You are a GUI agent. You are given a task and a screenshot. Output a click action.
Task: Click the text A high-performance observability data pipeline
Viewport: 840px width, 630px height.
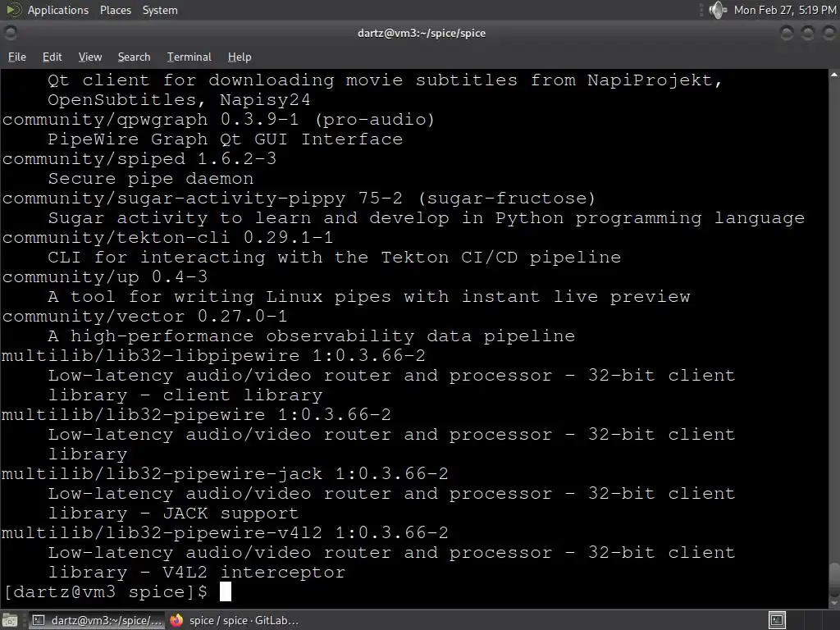311,336
